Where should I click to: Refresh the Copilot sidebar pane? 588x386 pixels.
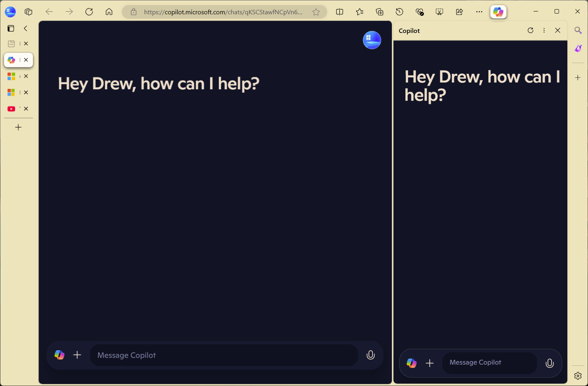tap(530, 30)
